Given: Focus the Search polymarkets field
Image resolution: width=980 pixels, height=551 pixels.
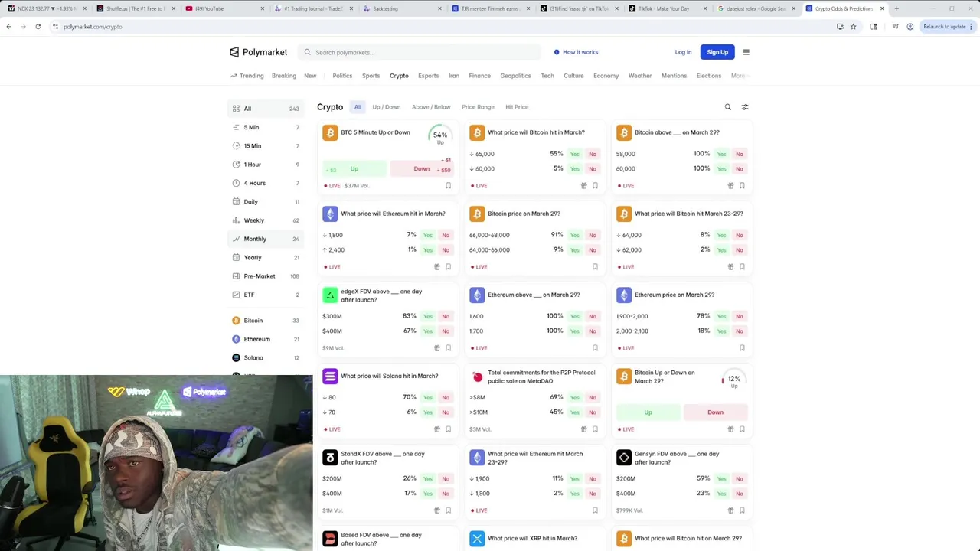Looking at the screenshot, I should point(420,52).
